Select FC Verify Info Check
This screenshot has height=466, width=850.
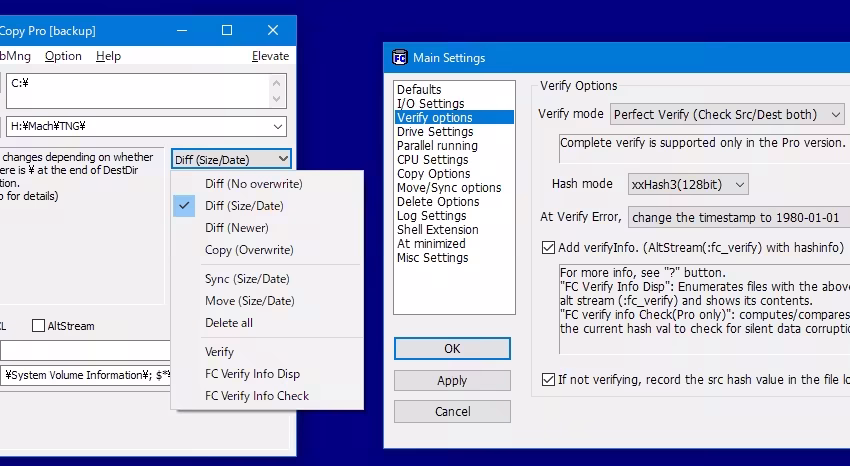coord(256,396)
